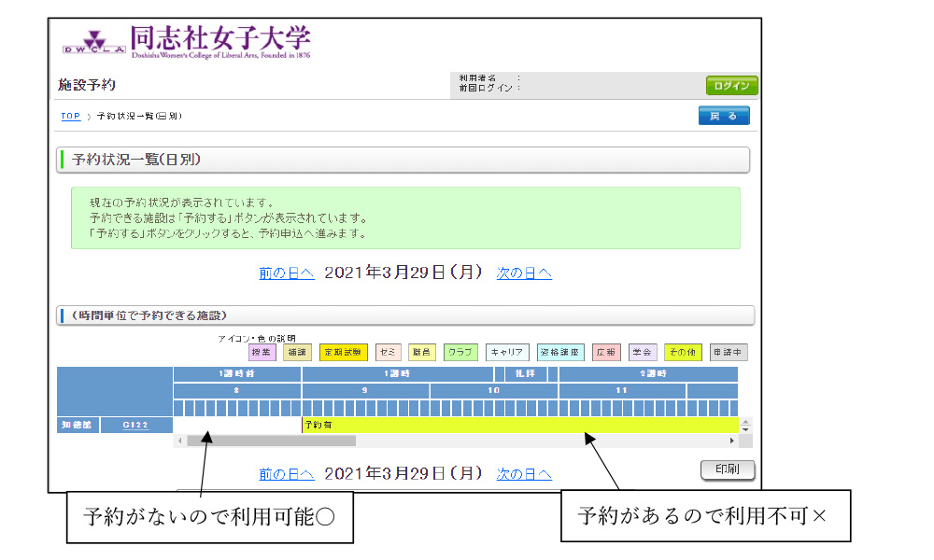Click the 8 o'clock hour header
This screenshot has width=934, height=560.
coord(237,390)
